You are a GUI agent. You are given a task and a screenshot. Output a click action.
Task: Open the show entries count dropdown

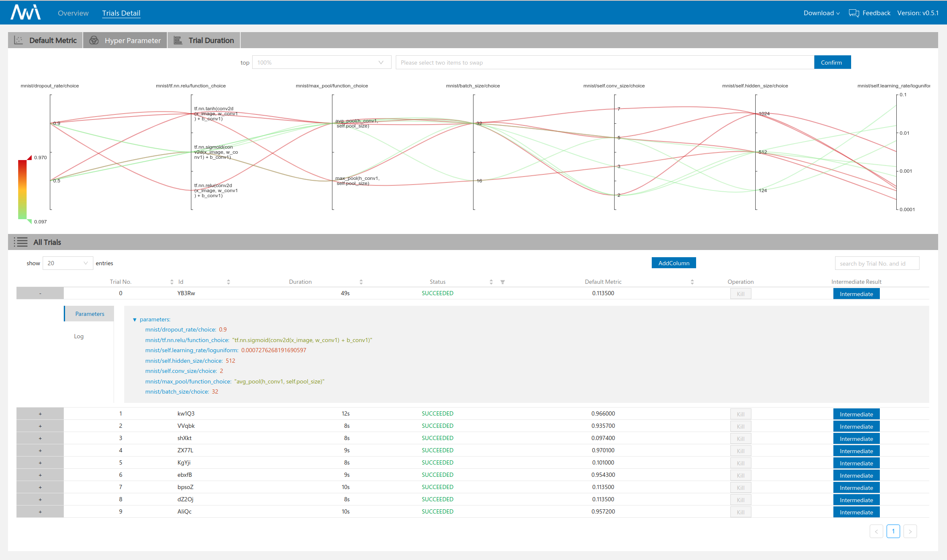(x=68, y=263)
